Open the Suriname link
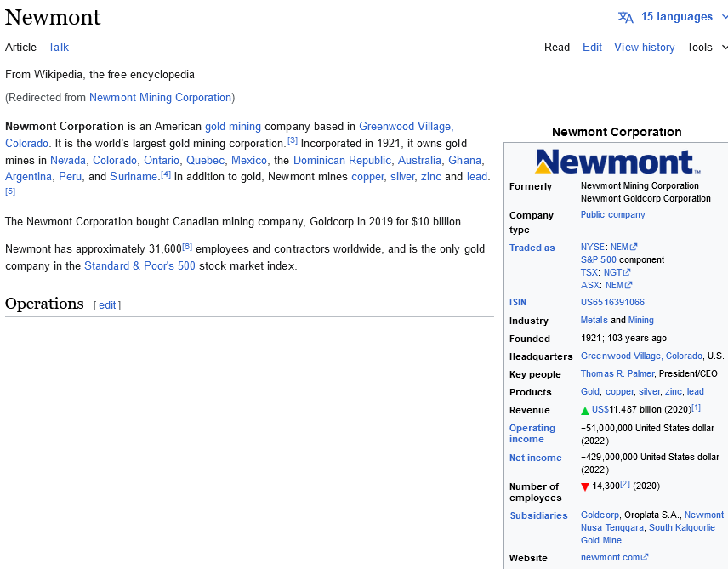728x569 pixels. [134, 177]
